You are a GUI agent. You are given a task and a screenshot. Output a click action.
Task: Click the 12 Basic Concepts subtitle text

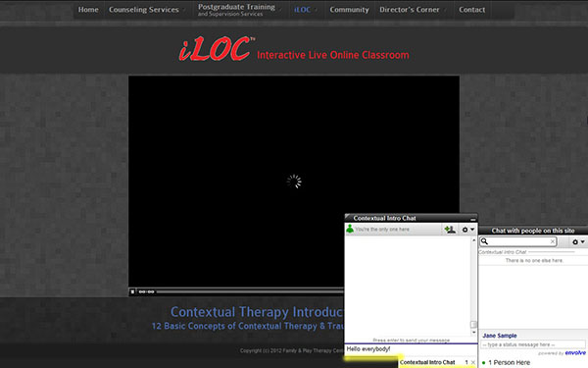[248, 326]
